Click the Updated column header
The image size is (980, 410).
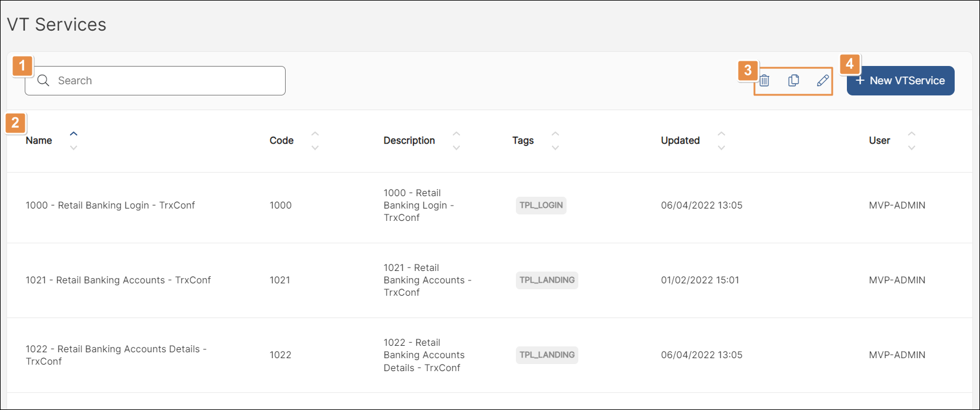(680, 141)
